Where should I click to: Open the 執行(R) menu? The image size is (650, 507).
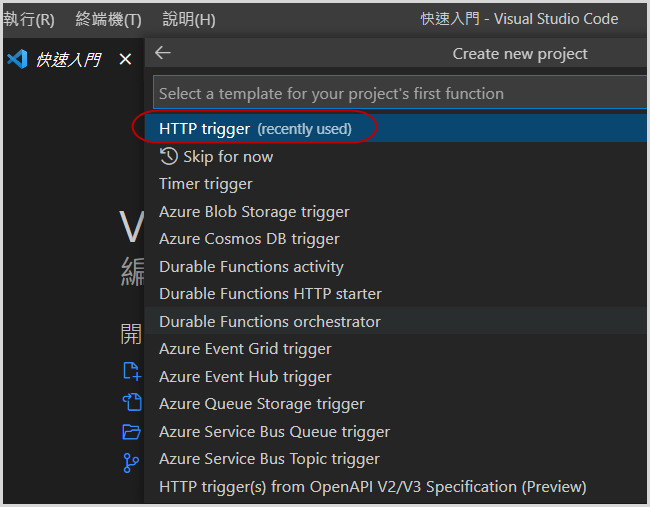(29, 19)
